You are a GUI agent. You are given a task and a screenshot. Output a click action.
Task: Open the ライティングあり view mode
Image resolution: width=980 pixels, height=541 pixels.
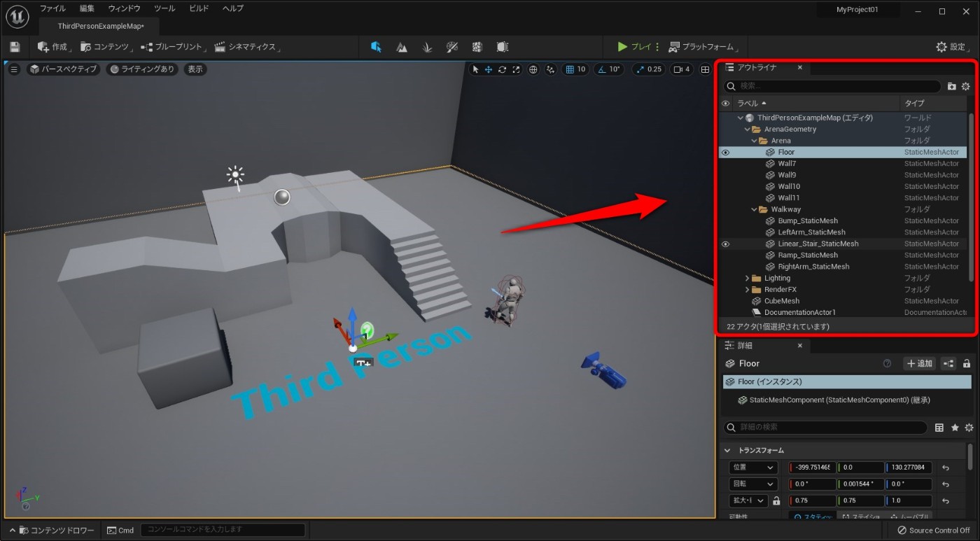pyautogui.click(x=142, y=69)
